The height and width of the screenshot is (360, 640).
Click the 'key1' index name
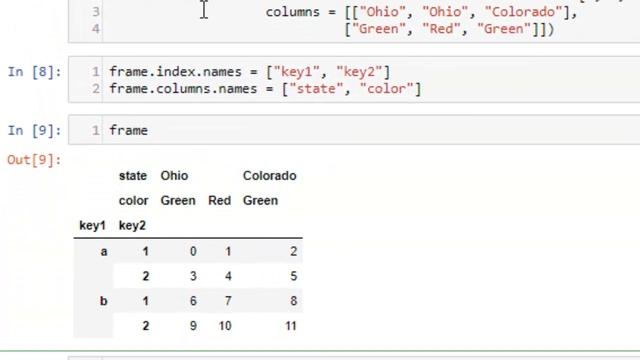coord(93,226)
